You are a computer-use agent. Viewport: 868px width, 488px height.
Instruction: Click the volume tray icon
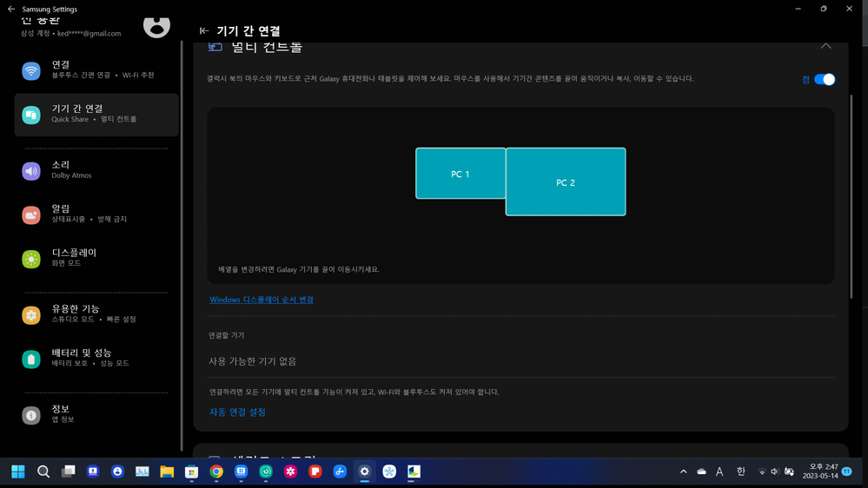click(x=774, y=472)
